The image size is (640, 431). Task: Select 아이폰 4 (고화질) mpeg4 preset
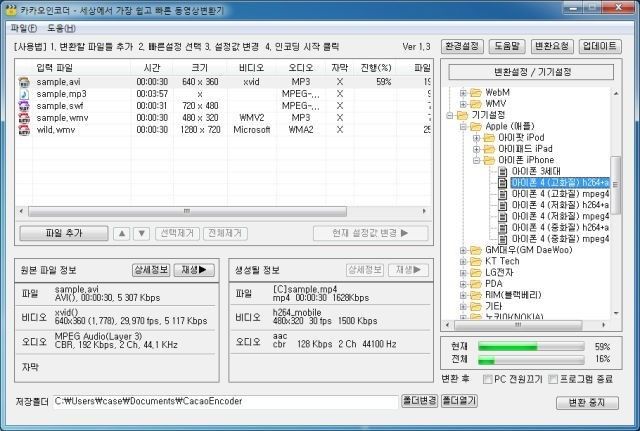560,194
